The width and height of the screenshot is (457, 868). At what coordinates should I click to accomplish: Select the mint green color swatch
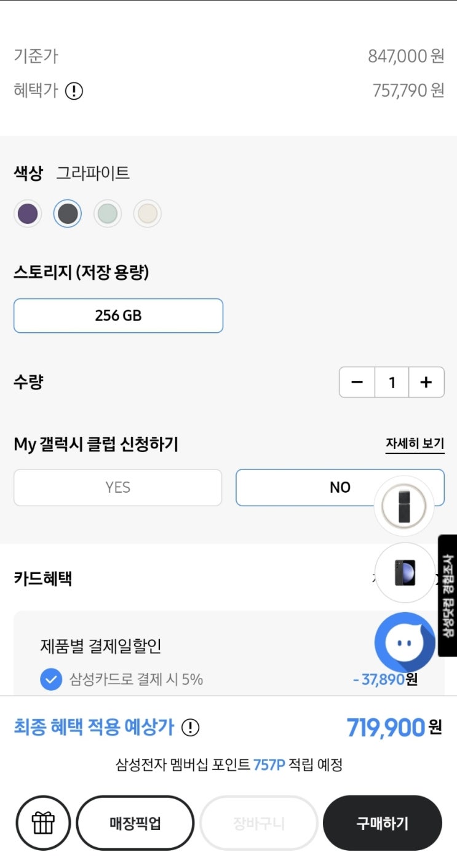click(108, 214)
